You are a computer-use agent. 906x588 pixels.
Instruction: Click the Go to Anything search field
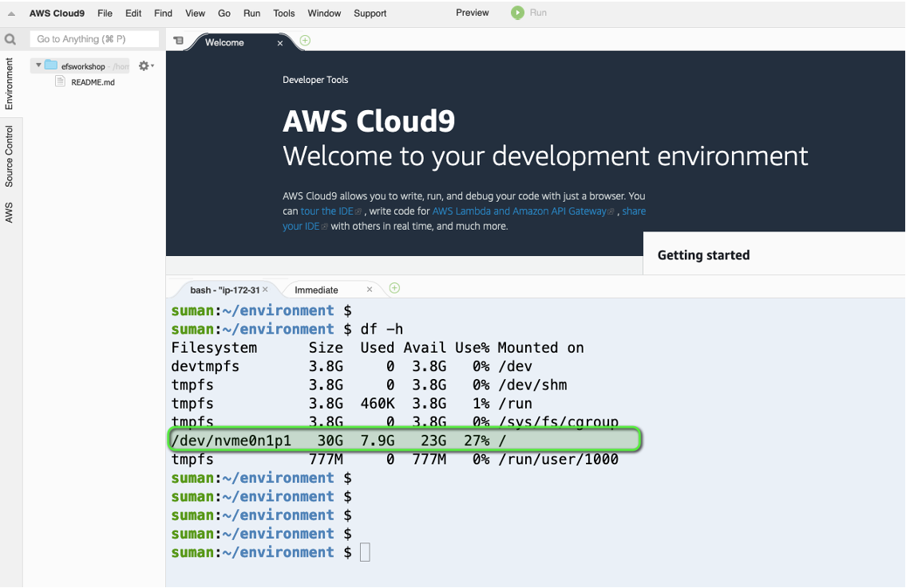(x=94, y=39)
